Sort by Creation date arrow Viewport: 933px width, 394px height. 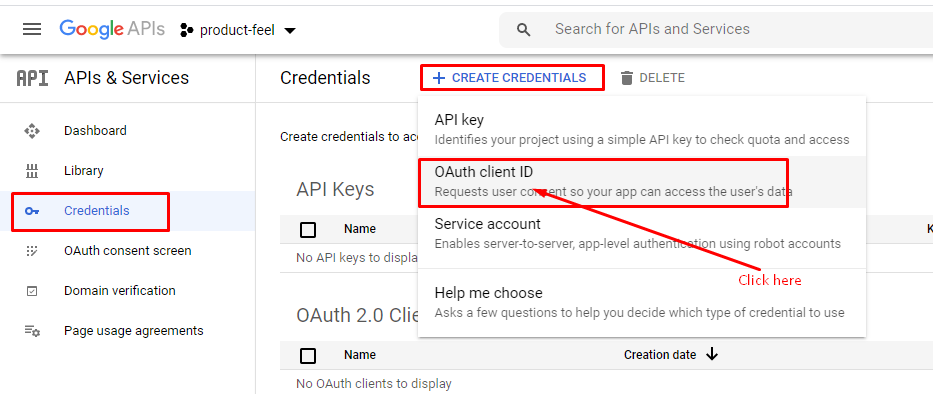click(712, 355)
